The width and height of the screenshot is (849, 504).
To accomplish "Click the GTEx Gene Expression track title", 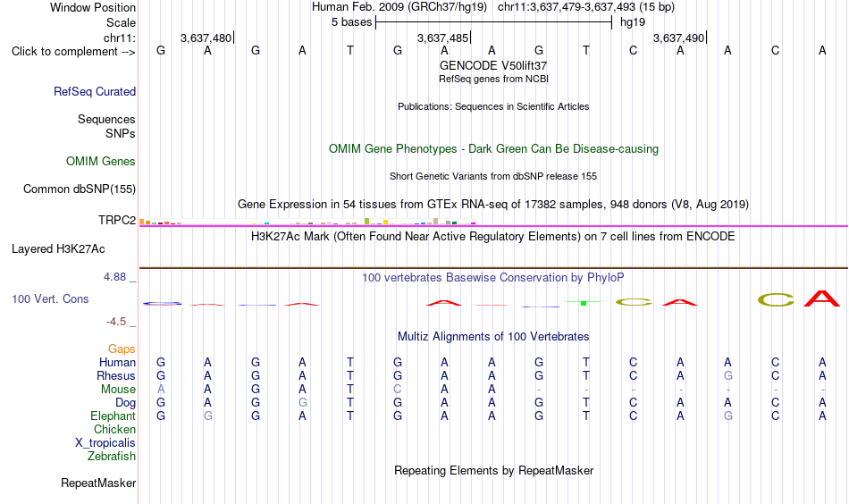I will (x=493, y=205).
